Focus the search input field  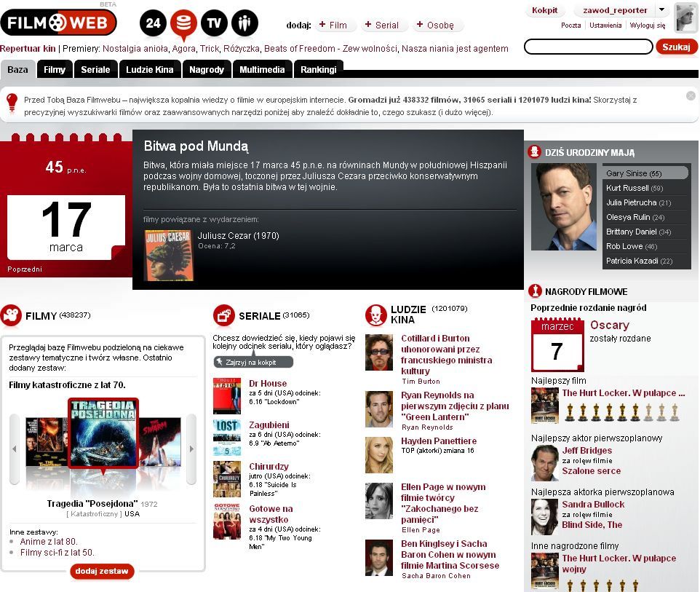coord(588,47)
